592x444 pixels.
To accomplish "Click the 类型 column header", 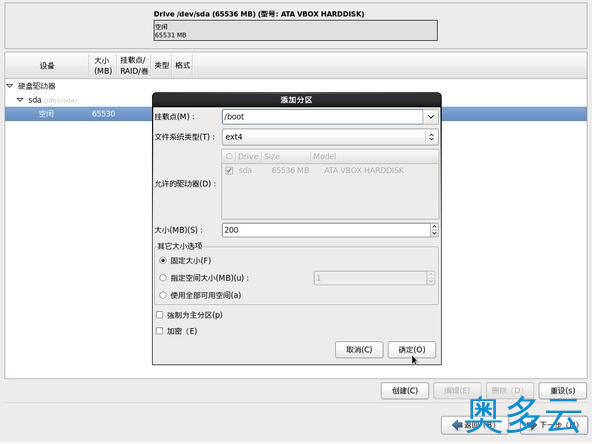I will pos(162,66).
